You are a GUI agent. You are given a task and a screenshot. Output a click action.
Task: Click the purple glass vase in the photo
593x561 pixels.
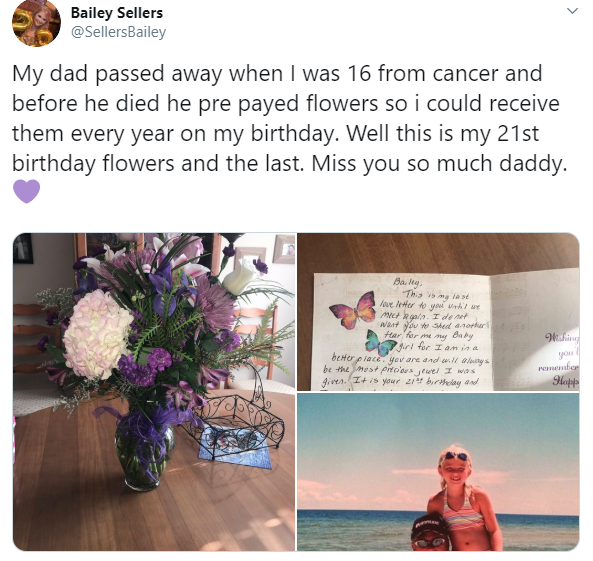[x=144, y=452]
